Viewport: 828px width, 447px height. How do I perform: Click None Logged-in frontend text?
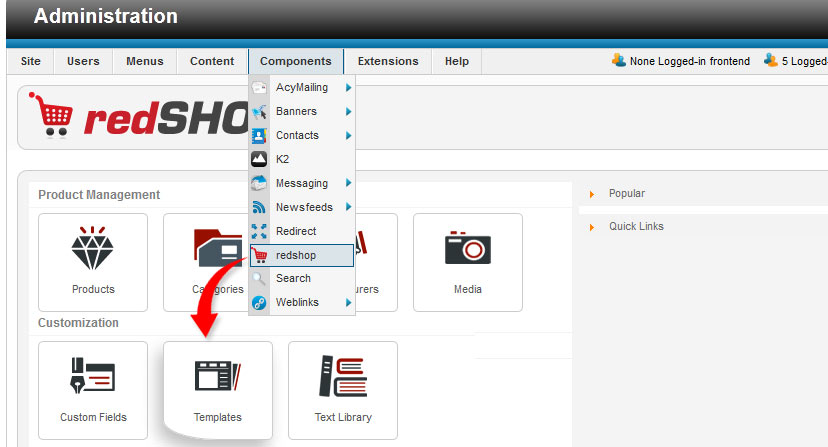pos(690,61)
